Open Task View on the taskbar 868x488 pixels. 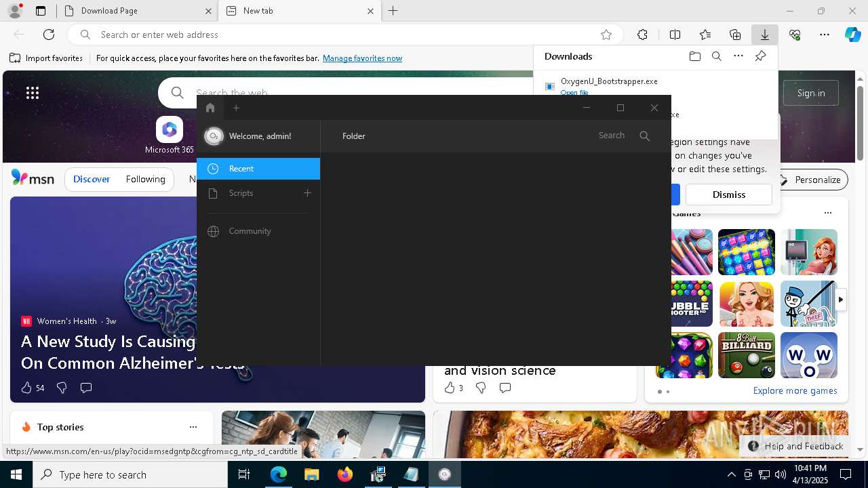tap(244, 474)
